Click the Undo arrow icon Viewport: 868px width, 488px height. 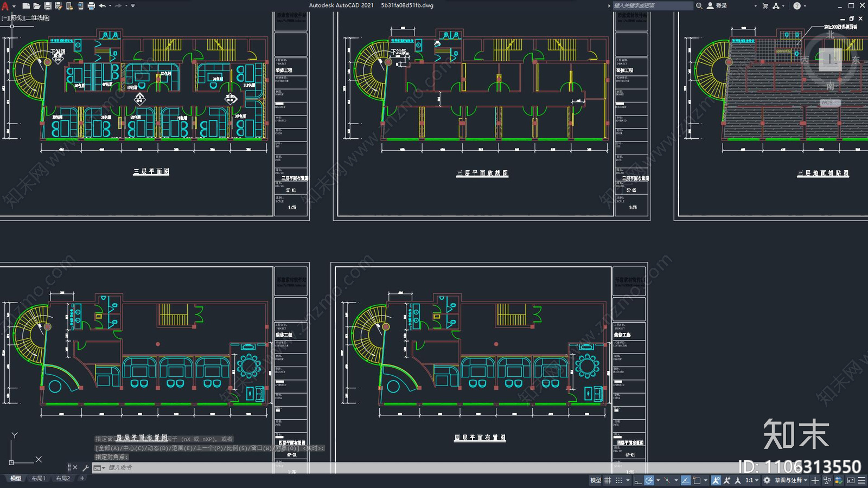[102, 5]
